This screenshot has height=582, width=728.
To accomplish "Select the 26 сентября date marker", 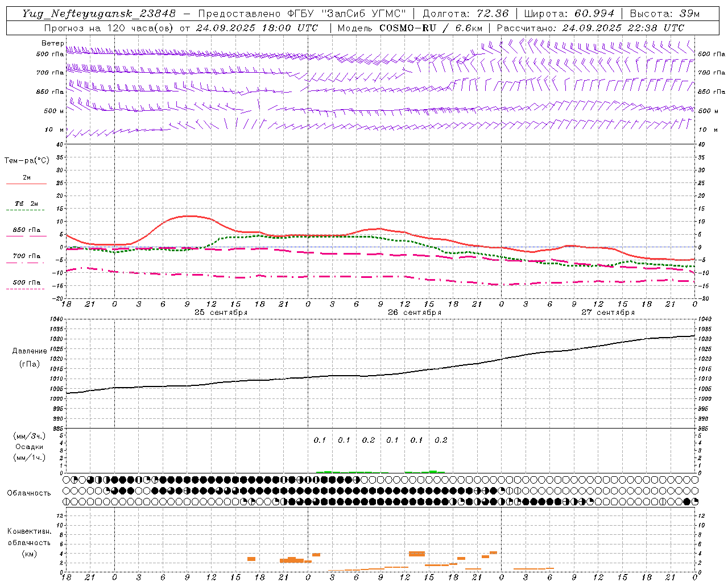I will tap(414, 313).
